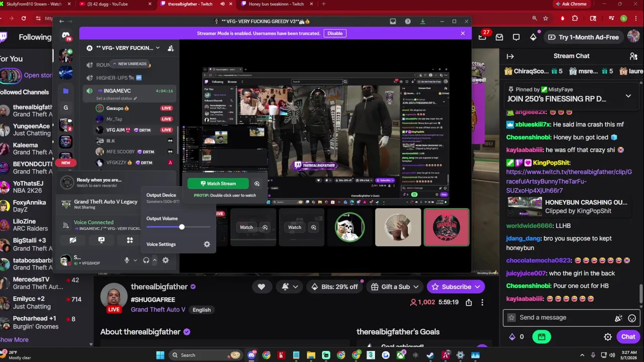Toggle channel notification bell on Twitch
Viewport: 644px width, 362px height.
285,287
